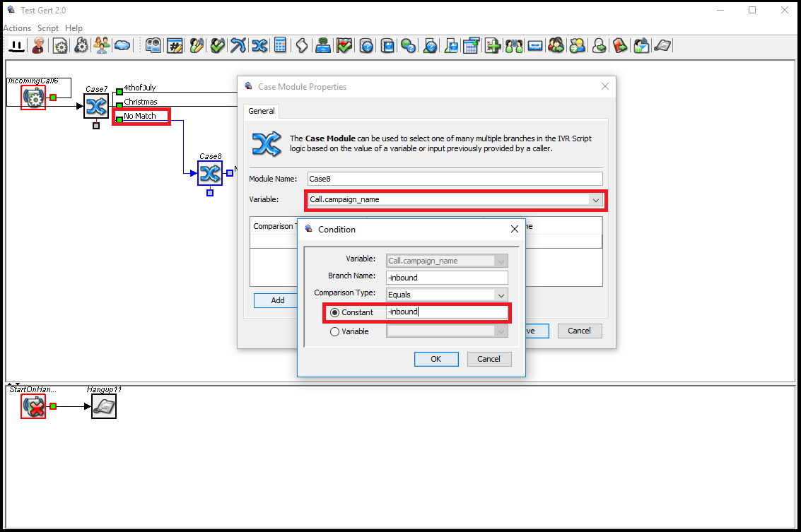Click the two people with pause symbol icon
This screenshot has height=532, width=801.
point(514,46)
